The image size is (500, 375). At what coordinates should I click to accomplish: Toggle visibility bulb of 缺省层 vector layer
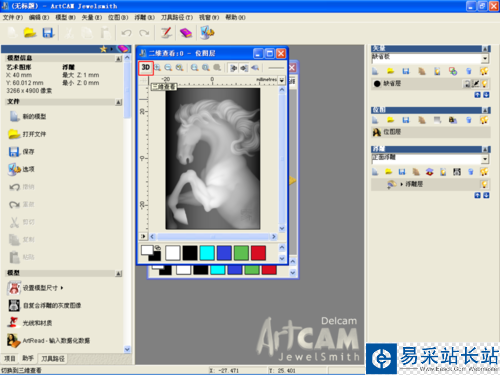(484, 84)
